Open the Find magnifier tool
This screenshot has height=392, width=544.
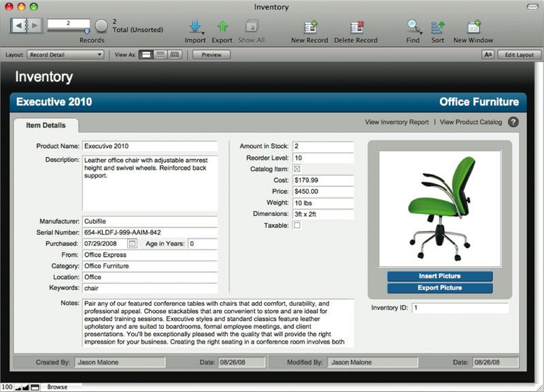pyautogui.click(x=413, y=27)
